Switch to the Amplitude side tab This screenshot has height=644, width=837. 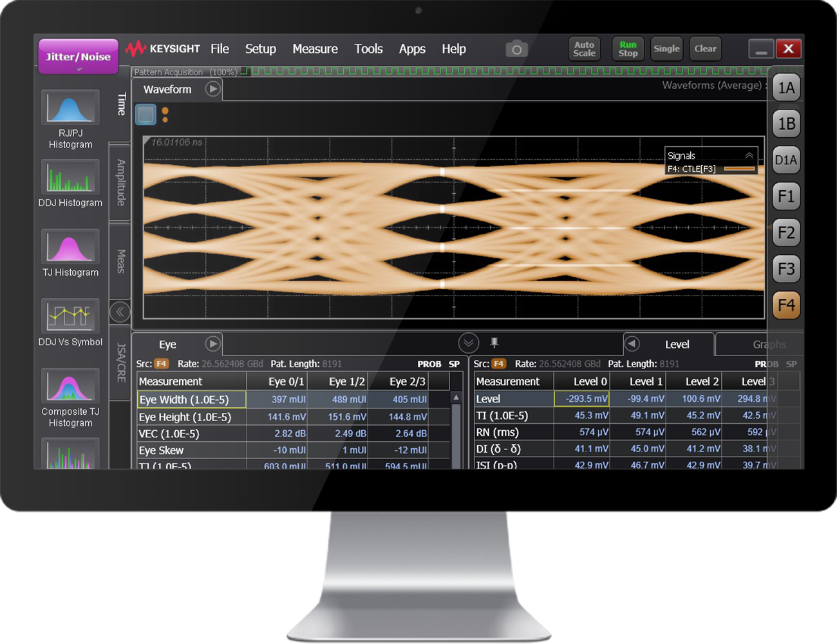tap(120, 182)
